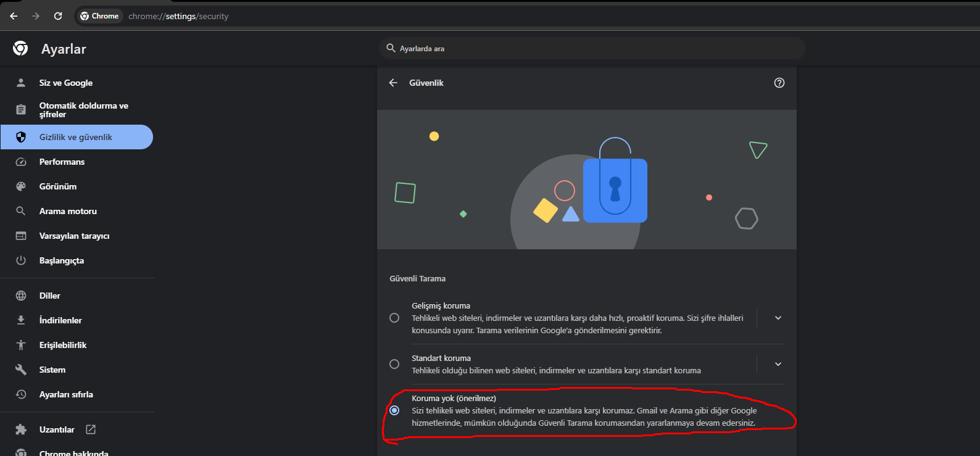Click the download icon for İndirilenler
The image size is (980, 456).
coord(21,320)
